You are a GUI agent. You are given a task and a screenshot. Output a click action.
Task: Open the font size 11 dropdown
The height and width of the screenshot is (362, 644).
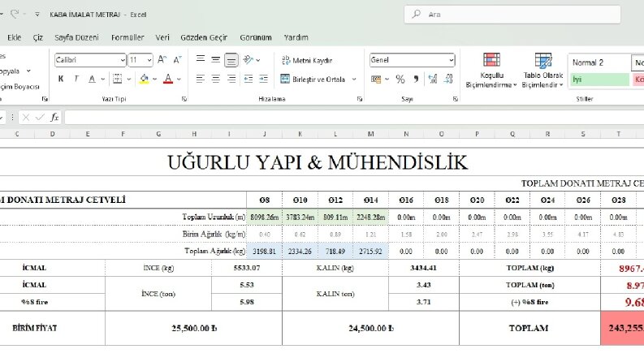pyautogui.click(x=149, y=60)
